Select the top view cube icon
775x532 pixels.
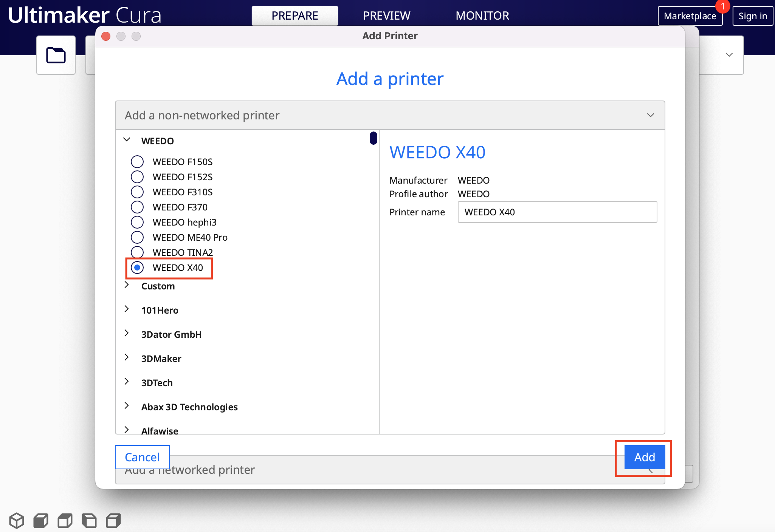[65, 521]
